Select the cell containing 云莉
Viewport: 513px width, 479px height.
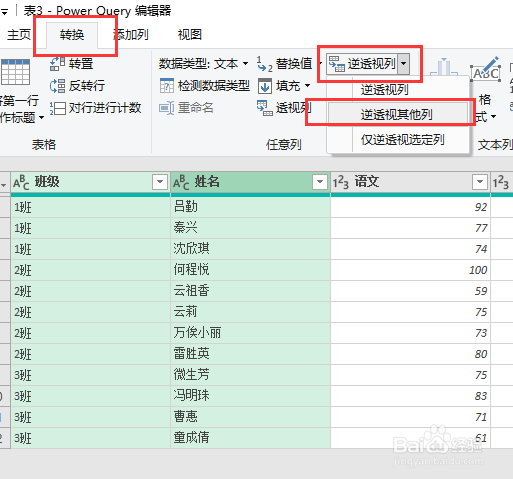click(250, 312)
